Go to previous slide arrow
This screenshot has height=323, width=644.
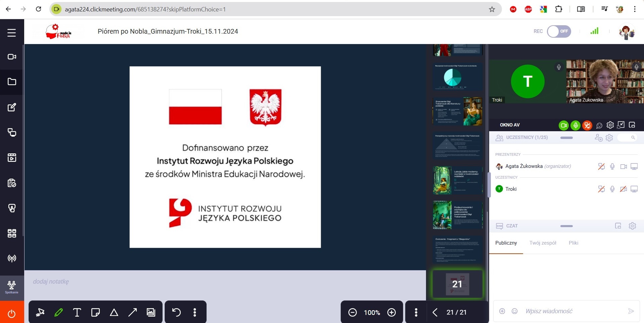click(x=435, y=313)
